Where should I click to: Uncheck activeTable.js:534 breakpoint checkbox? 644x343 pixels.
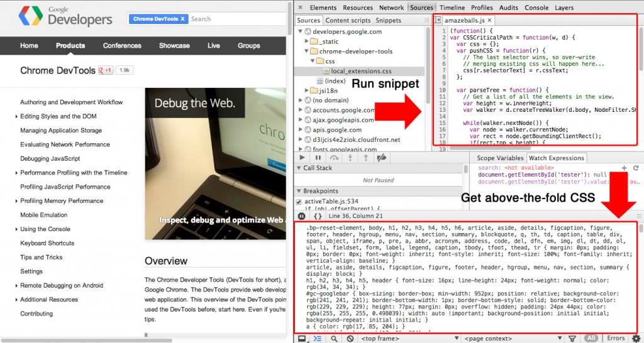tap(299, 202)
